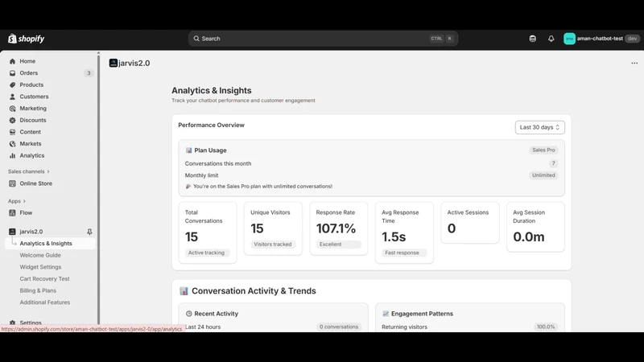Click the search magnifier icon
Screen dimensions: 644x362
[x=196, y=39]
